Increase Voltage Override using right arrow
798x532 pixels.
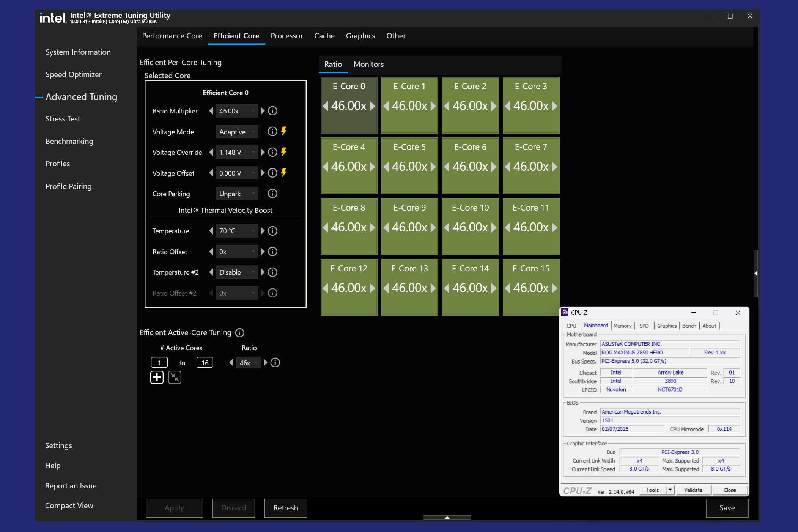[263, 152]
